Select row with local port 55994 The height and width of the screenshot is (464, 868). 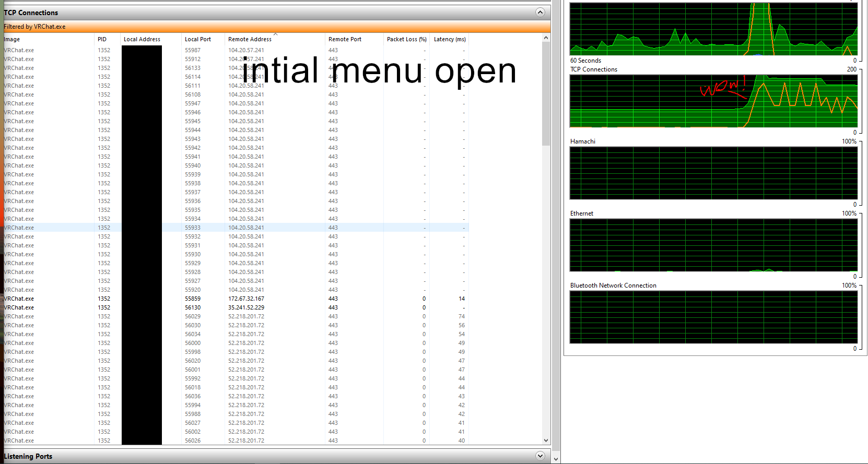click(236, 405)
